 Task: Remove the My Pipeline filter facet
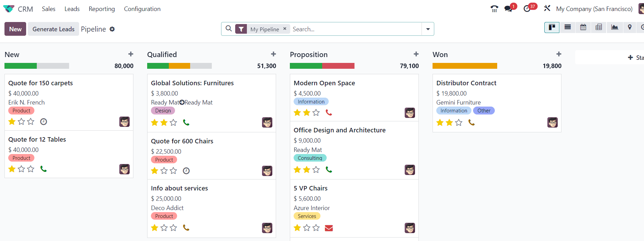(x=285, y=29)
